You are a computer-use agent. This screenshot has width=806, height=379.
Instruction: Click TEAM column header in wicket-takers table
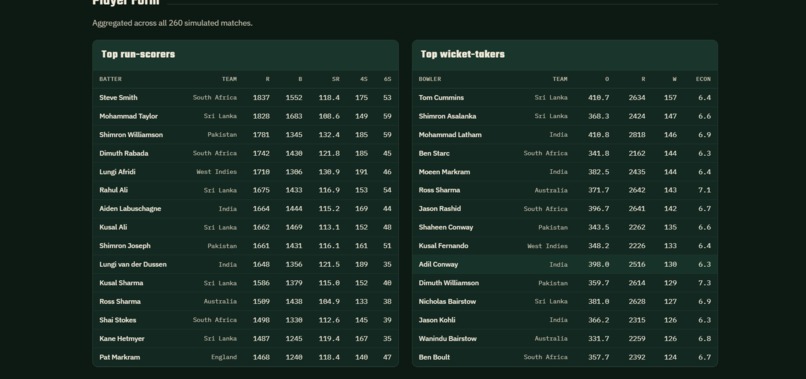pyautogui.click(x=560, y=79)
